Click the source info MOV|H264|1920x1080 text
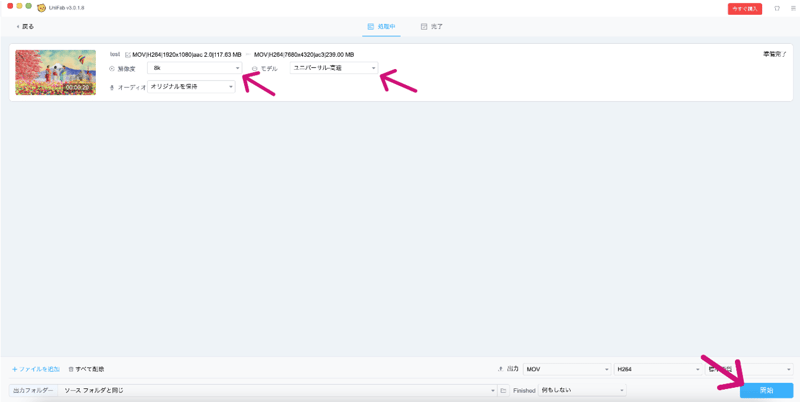The image size is (800, 402). [187, 55]
